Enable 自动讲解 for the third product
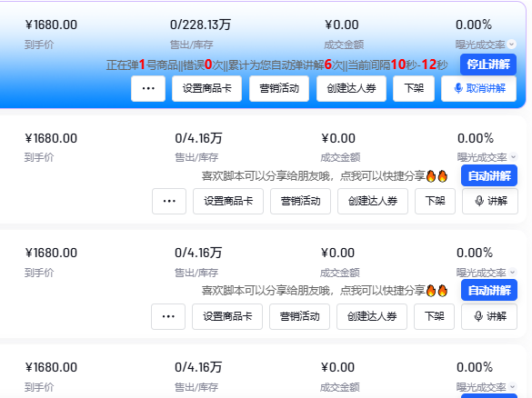Image resolution: width=532 pixels, height=398 pixels. click(x=489, y=290)
